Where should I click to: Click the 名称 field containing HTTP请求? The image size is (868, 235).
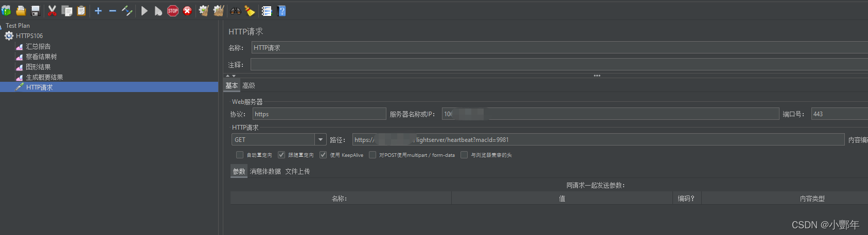tap(560, 48)
